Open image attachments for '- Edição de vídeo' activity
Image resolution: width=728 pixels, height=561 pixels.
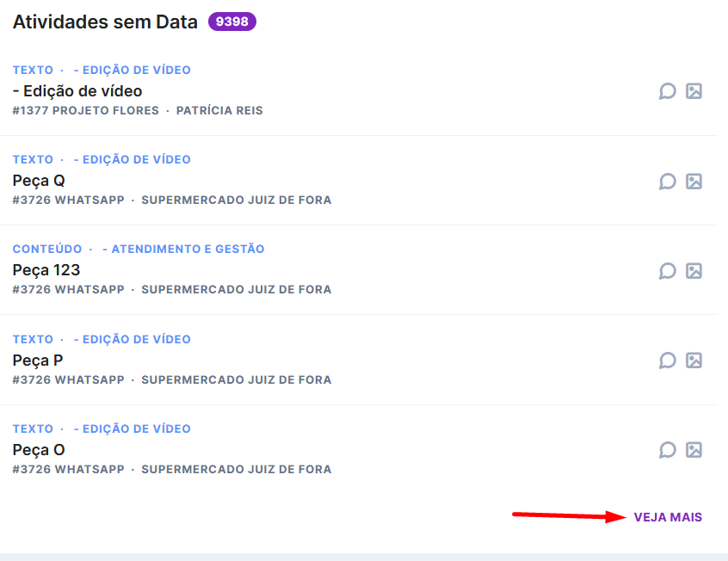tap(694, 91)
